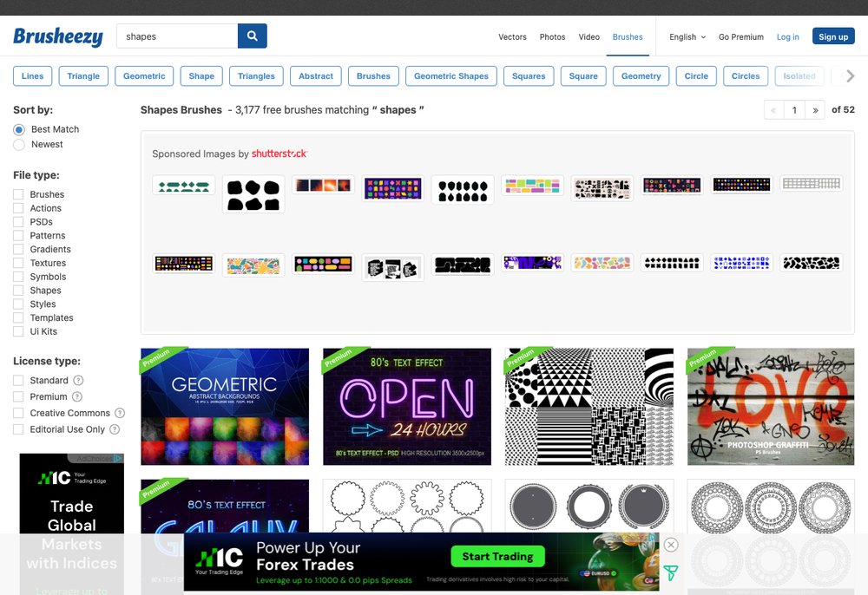Viewport: 868px width, 595px height.
Task: Open the ornate mandala circles thumbnail
Action: click(771, 506)
